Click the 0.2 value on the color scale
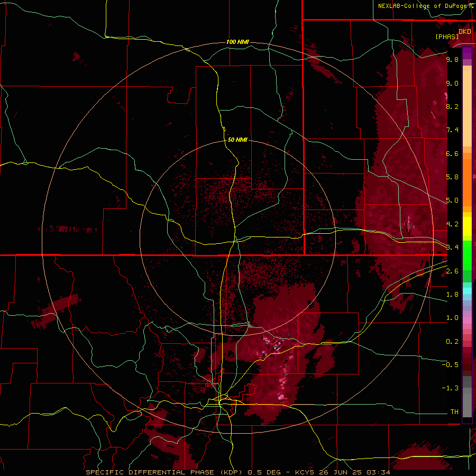 (452, 342)
